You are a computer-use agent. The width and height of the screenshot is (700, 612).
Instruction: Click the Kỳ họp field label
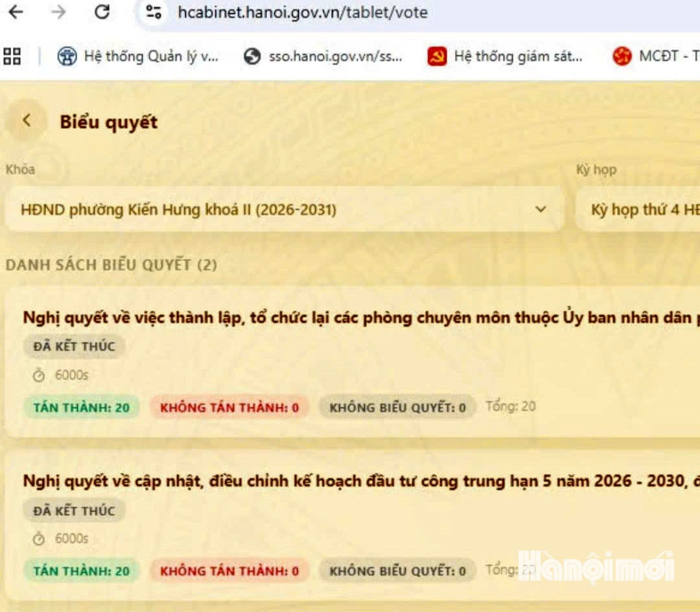[596, 170]
